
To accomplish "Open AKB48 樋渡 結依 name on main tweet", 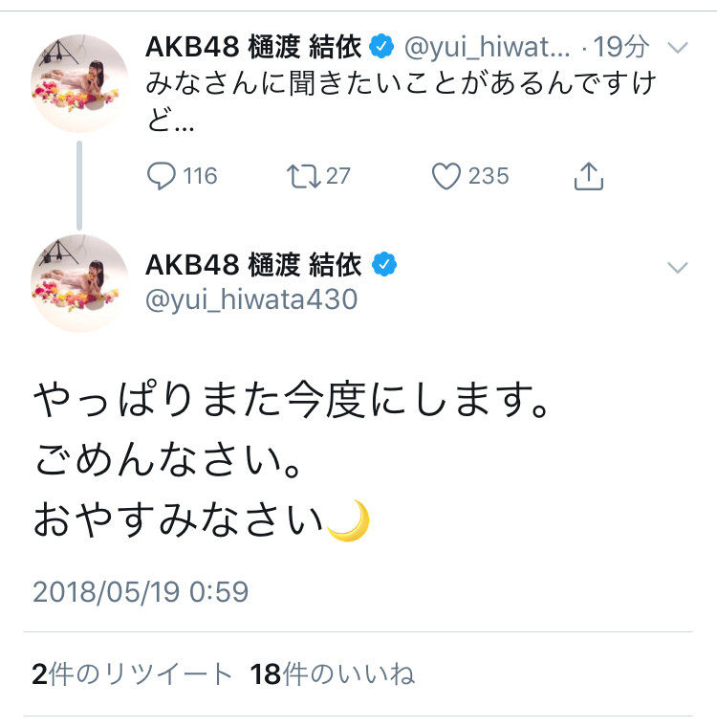I will pos(253,265).
